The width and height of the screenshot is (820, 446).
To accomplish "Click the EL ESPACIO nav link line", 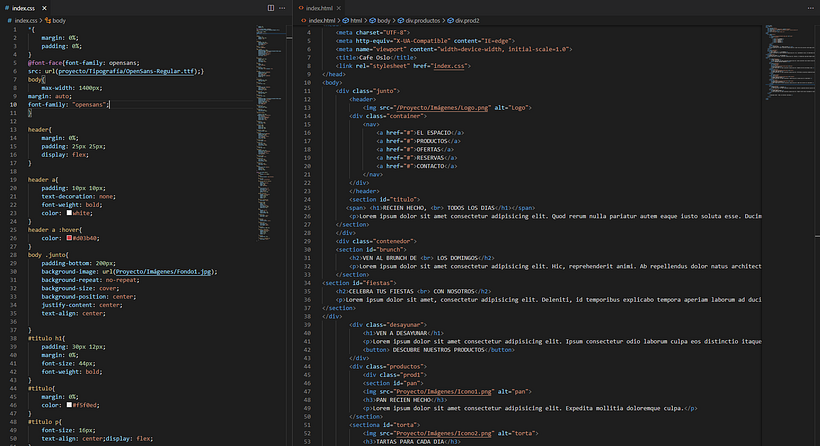I will click(x=420, y=133).
